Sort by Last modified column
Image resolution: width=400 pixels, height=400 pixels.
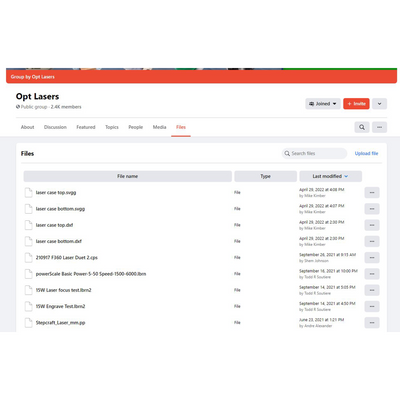tap(331, 176)
